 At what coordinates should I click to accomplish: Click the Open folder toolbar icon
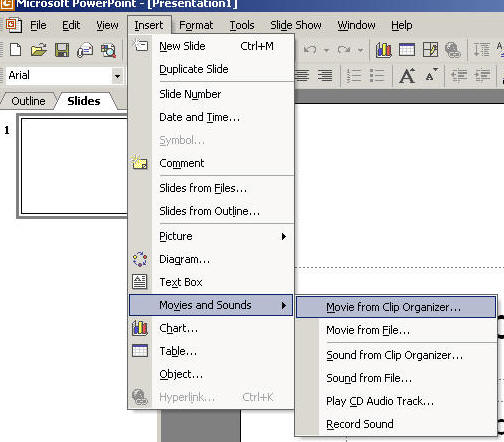pyautogui.click(x=39, y=50)
